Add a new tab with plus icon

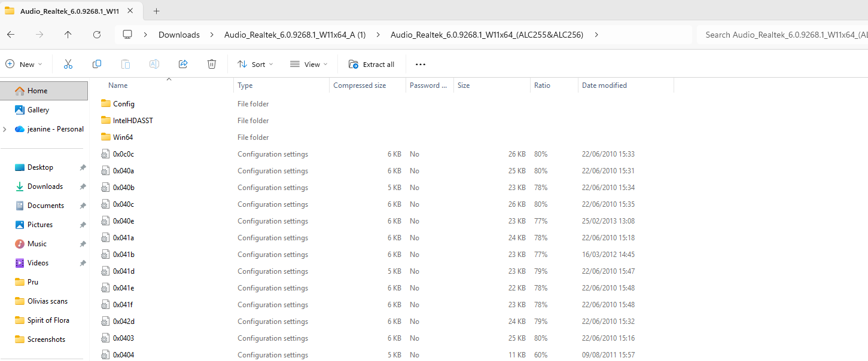click(157, 11)
